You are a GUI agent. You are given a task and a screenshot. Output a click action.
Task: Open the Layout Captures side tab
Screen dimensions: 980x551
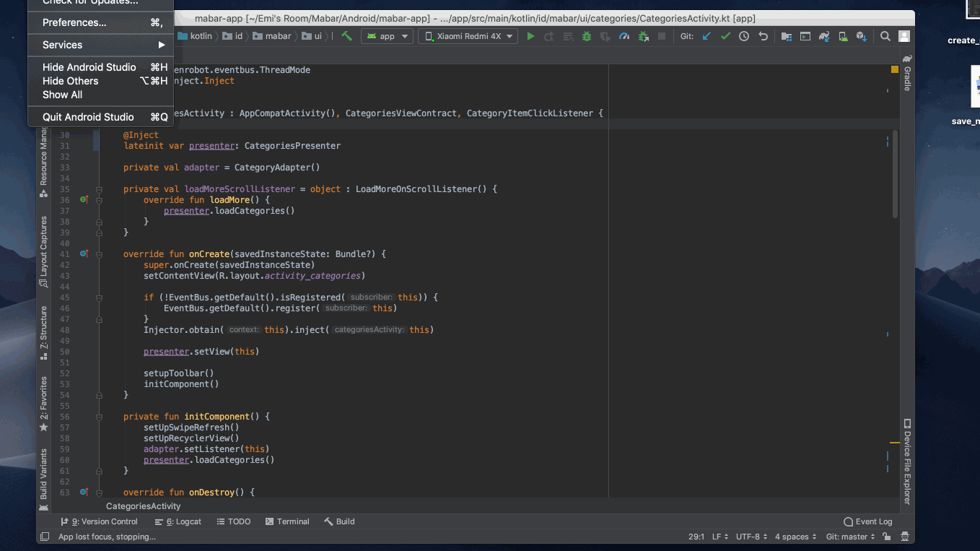(x=44, y=251)
